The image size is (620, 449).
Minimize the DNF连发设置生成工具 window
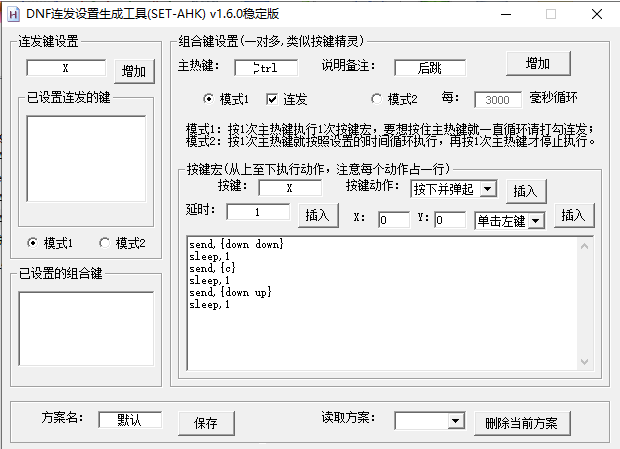point(506,15)
